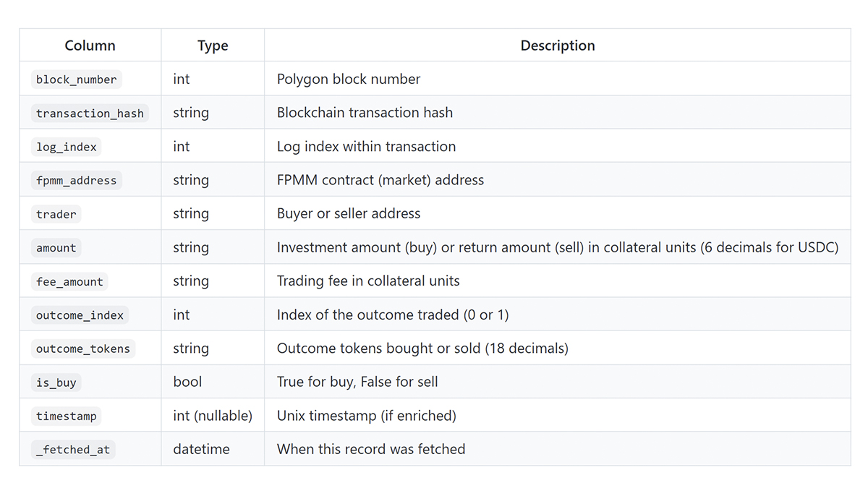This screenshot has height=496, width=868.
Task: Click the "bool" type cell
Action: pyautogui.click(x=187, y=382)
